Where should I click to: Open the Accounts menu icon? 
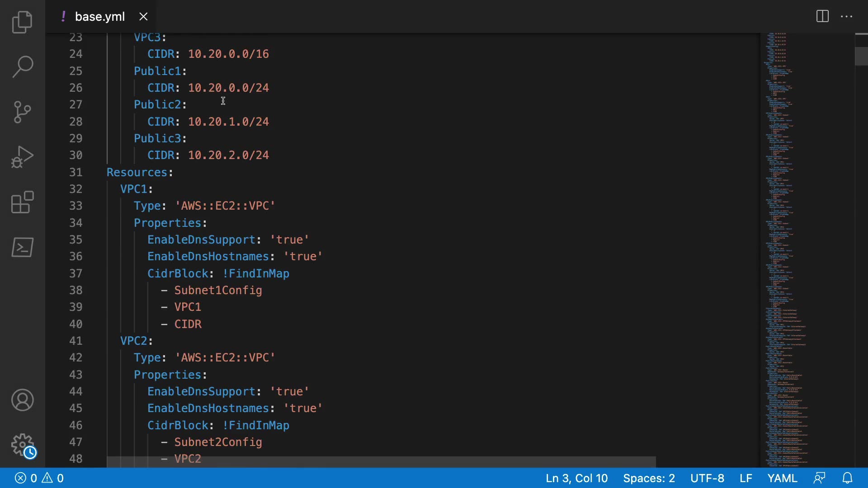point(22,400)
